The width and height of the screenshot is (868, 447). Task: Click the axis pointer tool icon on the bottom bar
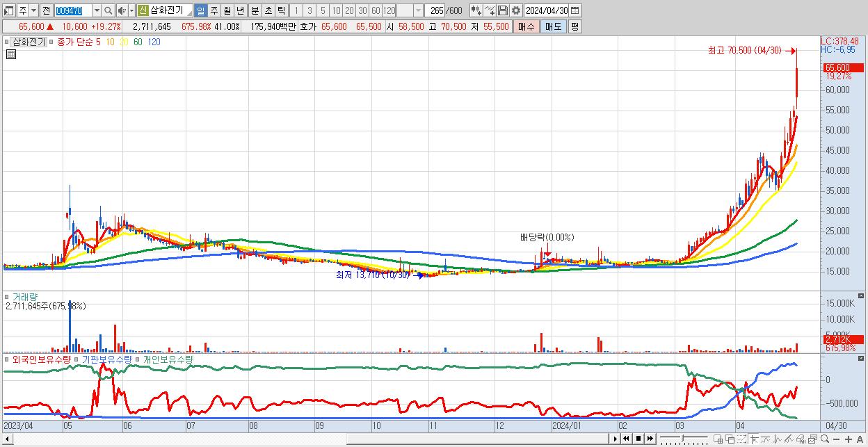pos(755,439)
